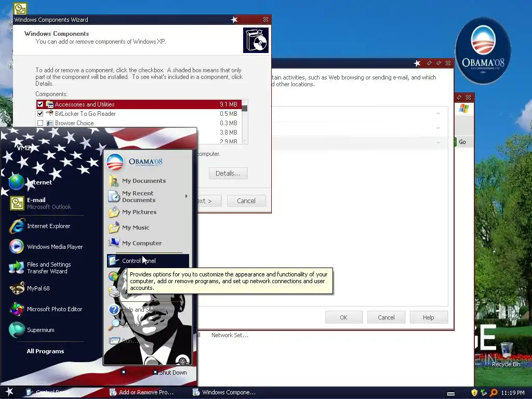Click yellow security shield tray icon
This screenshot has width=532, height=399.
coord(474,393)
